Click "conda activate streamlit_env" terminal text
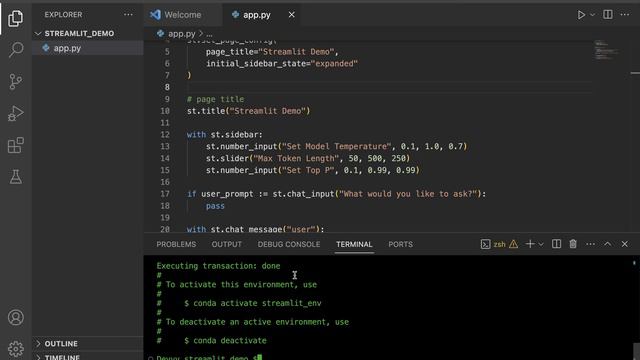The height and width of the screenshot is (360, 640). tap(257, 303)
